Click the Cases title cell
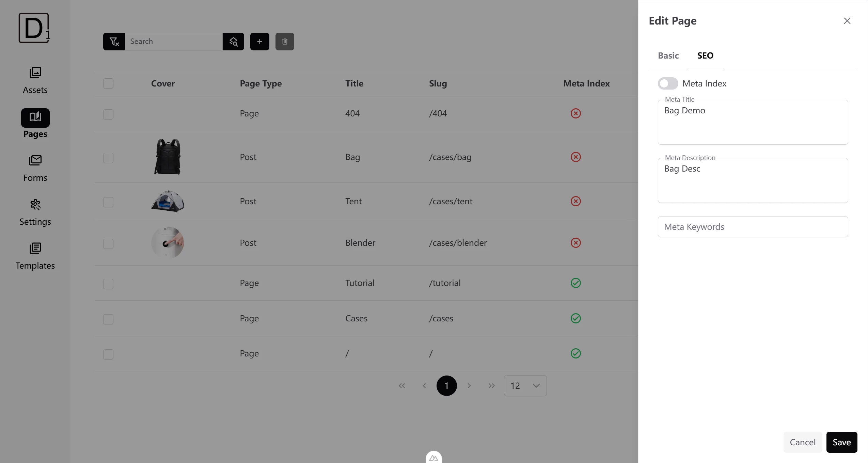 [356, 318]
